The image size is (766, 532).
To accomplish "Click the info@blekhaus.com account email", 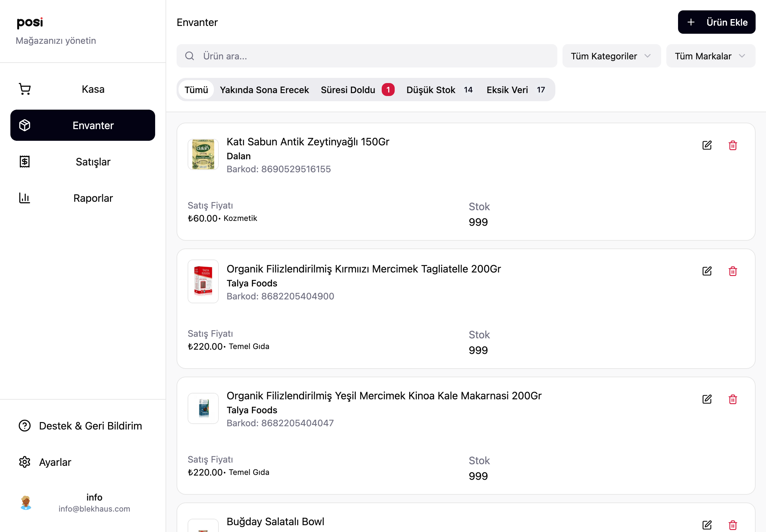I will pos(94,509).
